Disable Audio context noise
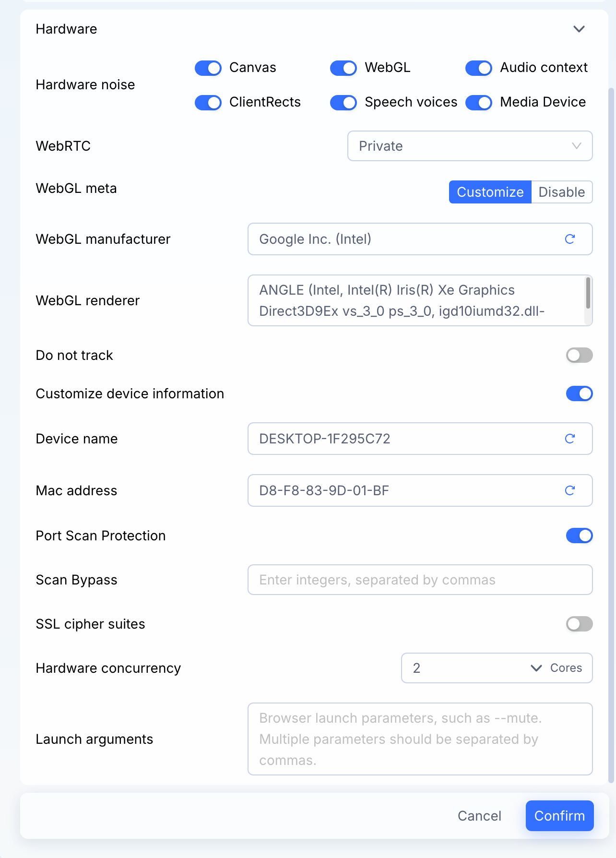This screenshot has height=858, width=616. (479, 68)
